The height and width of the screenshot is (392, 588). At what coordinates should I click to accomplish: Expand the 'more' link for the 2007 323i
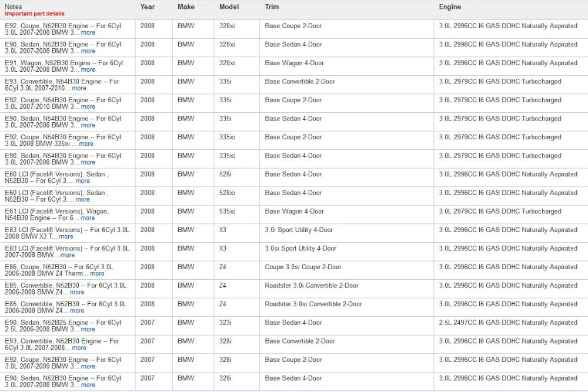point(88,330)
